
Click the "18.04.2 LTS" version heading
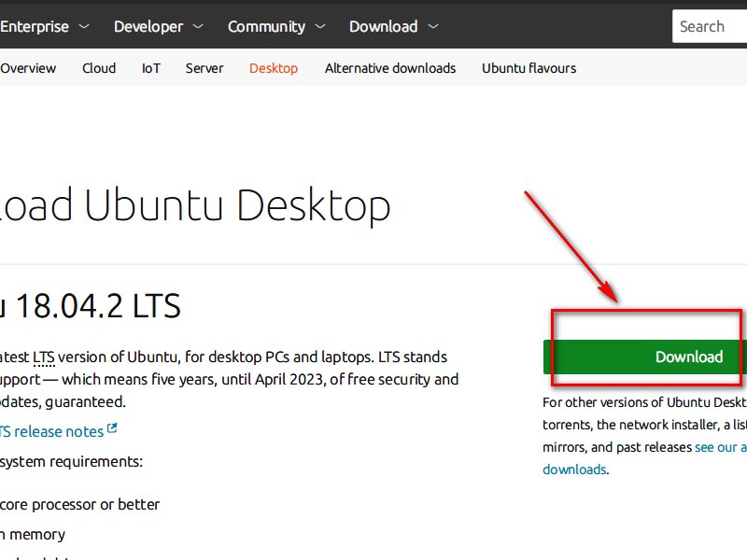pos(93,306)
